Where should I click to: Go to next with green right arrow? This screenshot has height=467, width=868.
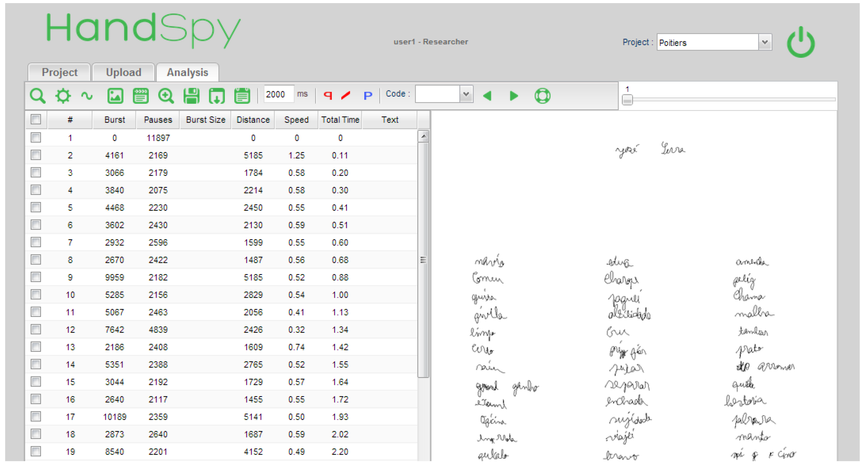513,96
